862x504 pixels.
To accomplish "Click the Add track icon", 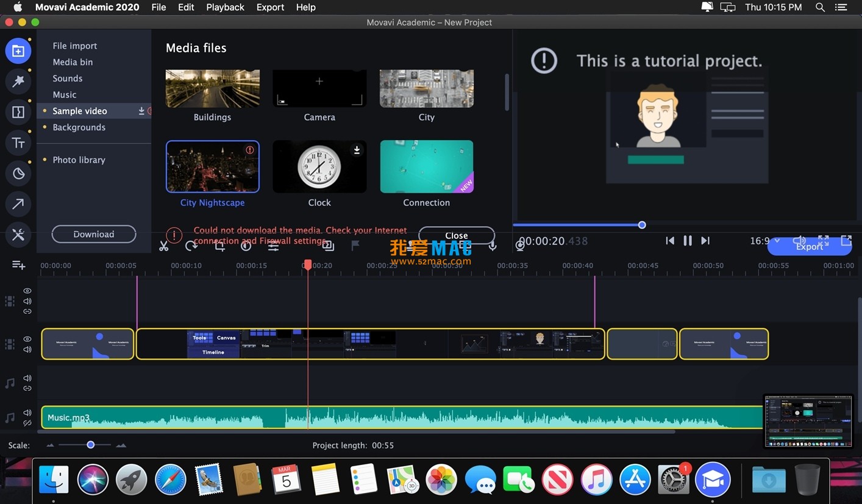I will pyautogui.click(x=19, y=265).
